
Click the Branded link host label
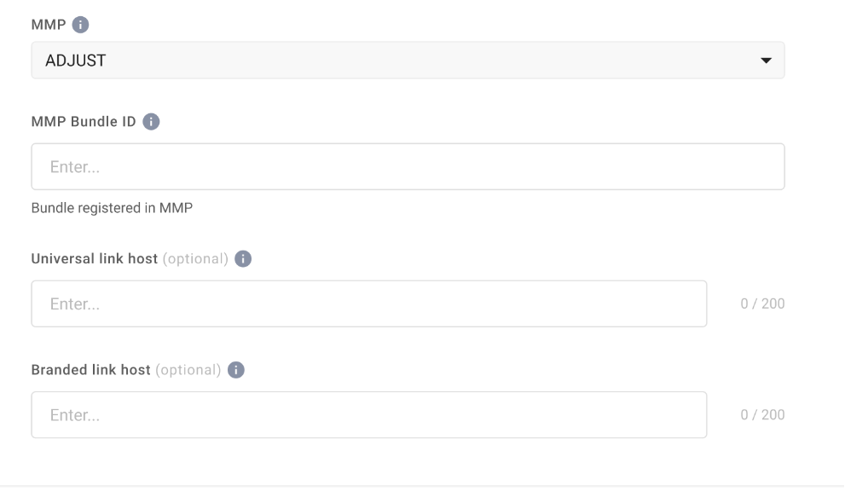(x=90, y=370)
